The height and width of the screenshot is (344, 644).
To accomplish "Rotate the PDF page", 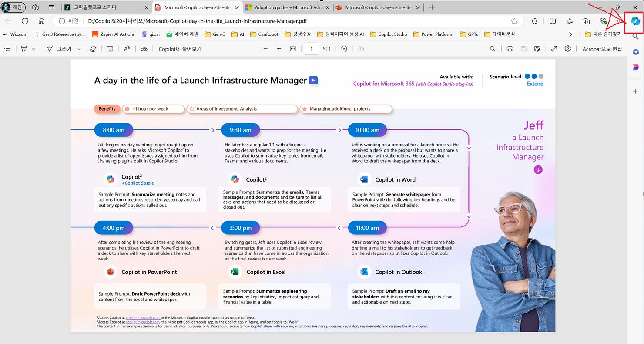I will click(344, 49).
